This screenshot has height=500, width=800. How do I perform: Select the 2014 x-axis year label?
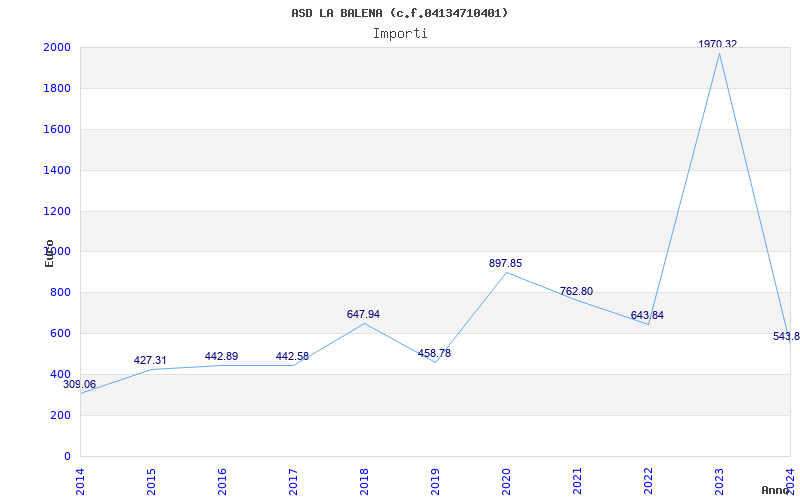(x=80, y=481)
